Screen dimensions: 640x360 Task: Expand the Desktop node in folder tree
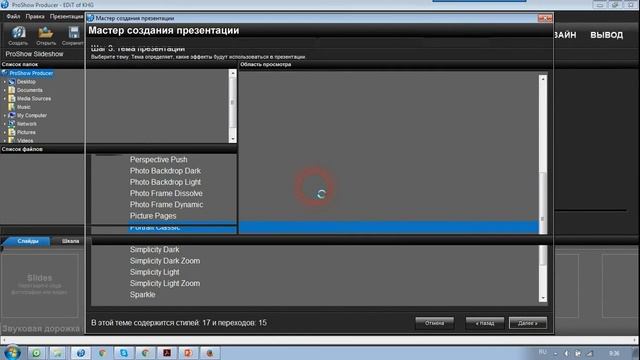click(5, 82)
